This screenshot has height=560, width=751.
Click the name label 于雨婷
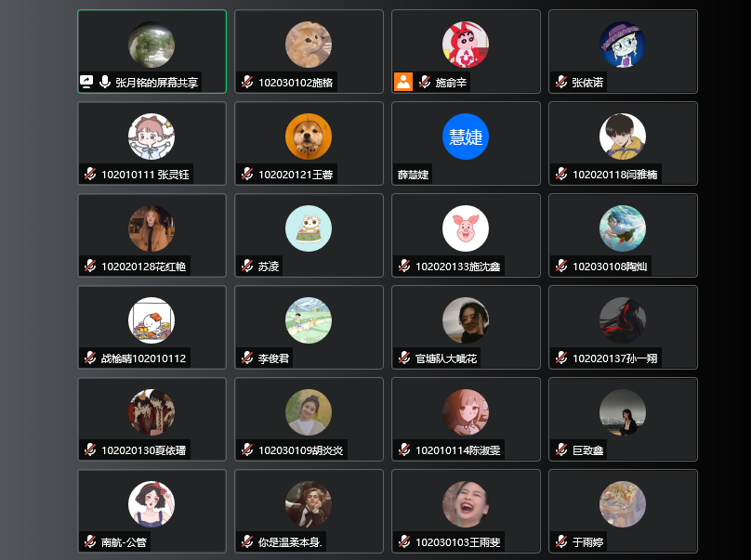point(587,542)
